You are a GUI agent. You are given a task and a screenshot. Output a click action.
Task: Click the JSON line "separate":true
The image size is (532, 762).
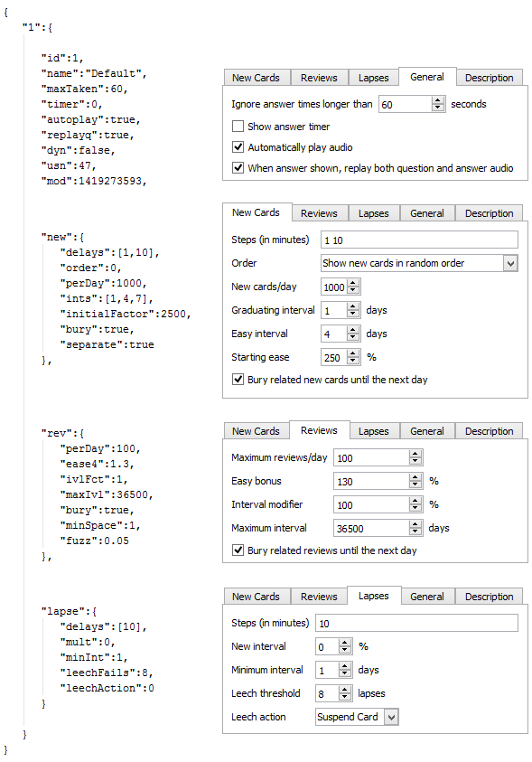[x=107, y=344]
